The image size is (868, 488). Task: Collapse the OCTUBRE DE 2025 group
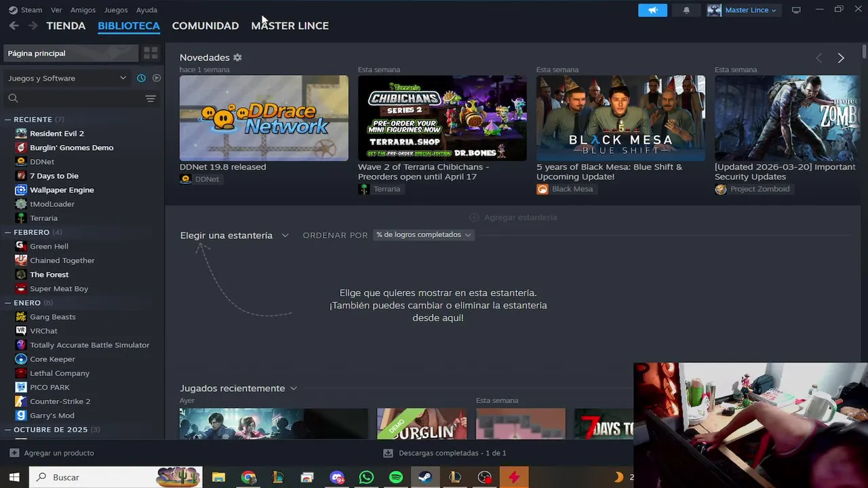(x=8, y=430)
